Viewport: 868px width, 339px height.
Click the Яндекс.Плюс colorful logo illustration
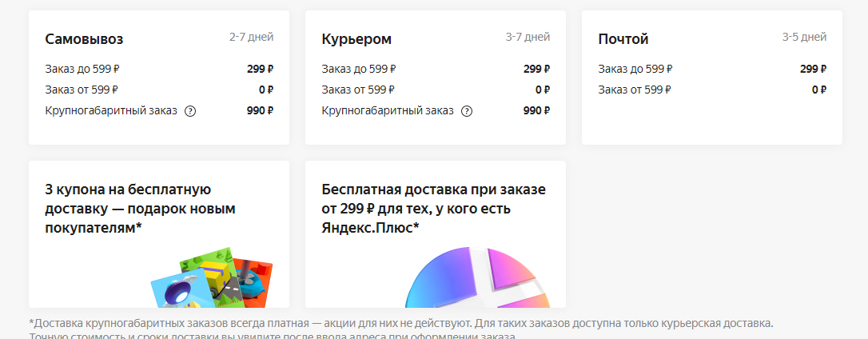coord(477,278)
